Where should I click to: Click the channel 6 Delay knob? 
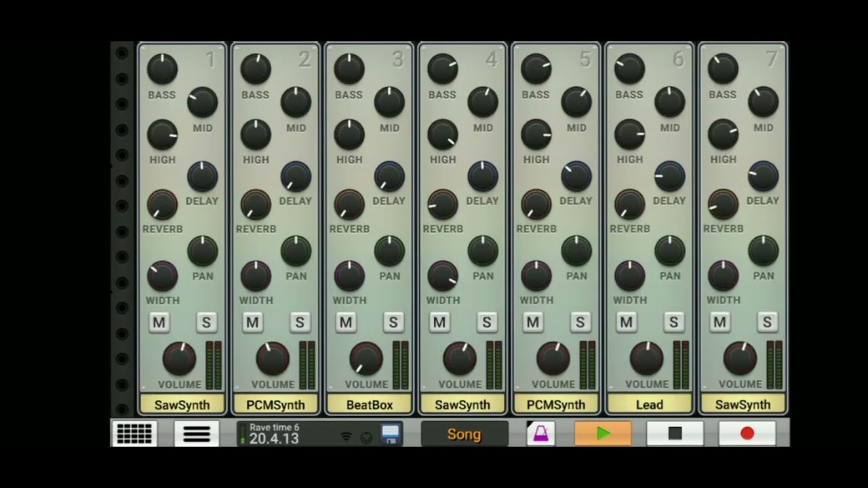pyautogui.click(x=670, y=176)
